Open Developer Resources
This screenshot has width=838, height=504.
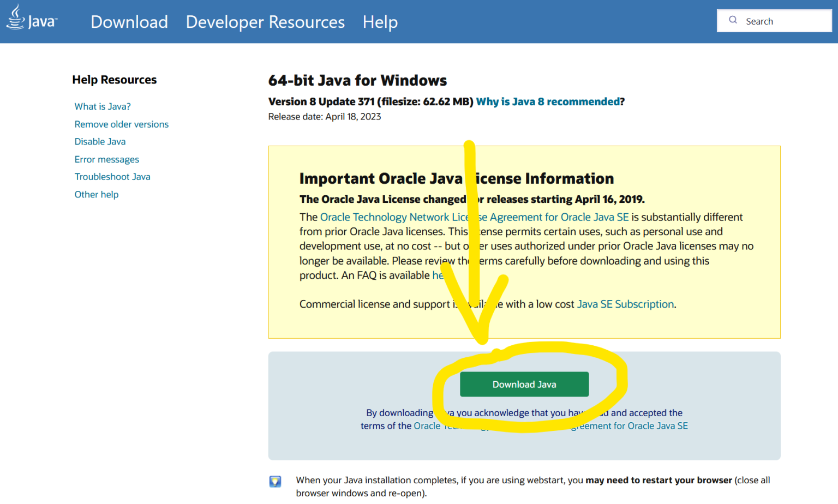click(x=265, y=22)
